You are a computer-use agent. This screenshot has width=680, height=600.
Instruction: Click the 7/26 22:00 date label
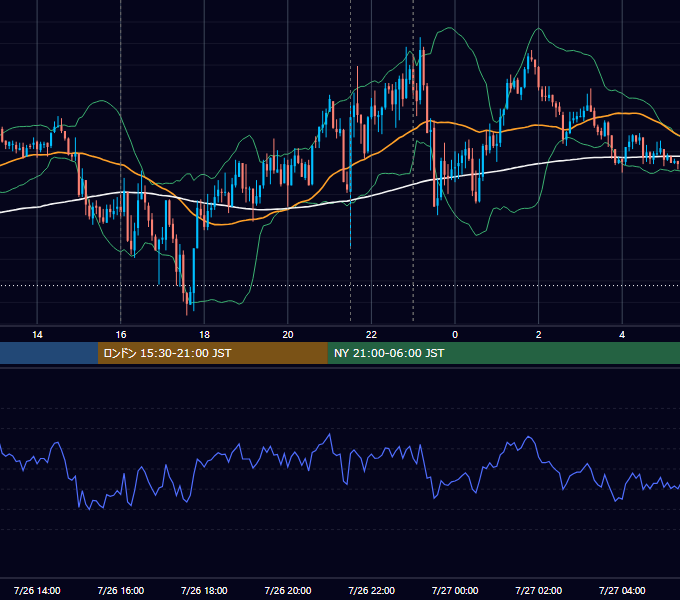[372, 590]
